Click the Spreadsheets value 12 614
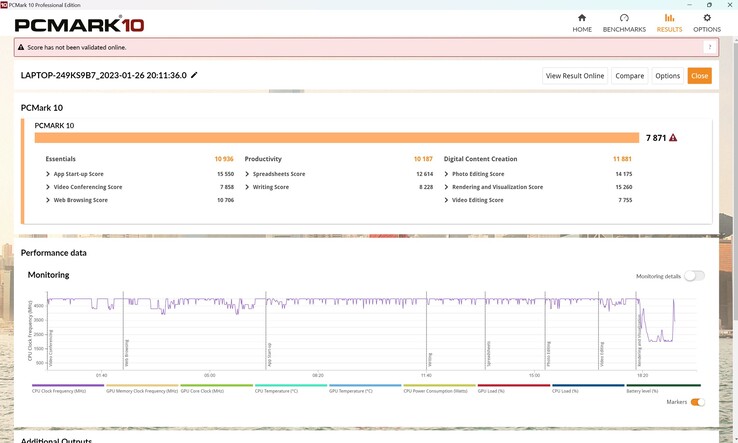 click(425, 174)
